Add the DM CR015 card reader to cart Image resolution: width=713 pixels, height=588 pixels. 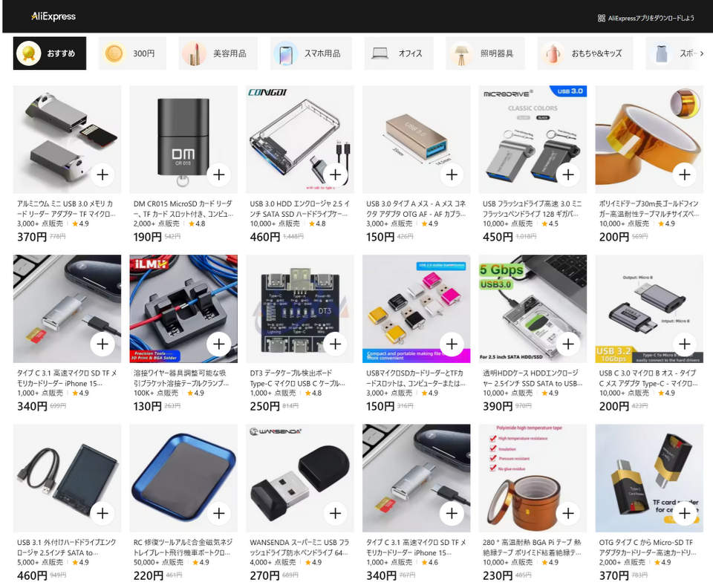pyautogui.click(x=218, y=174)
